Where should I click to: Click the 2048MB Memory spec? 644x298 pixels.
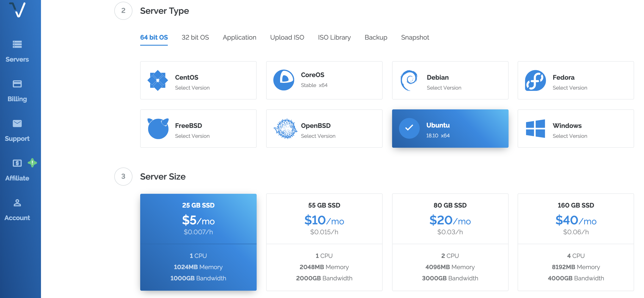click(x=324, y=267)
